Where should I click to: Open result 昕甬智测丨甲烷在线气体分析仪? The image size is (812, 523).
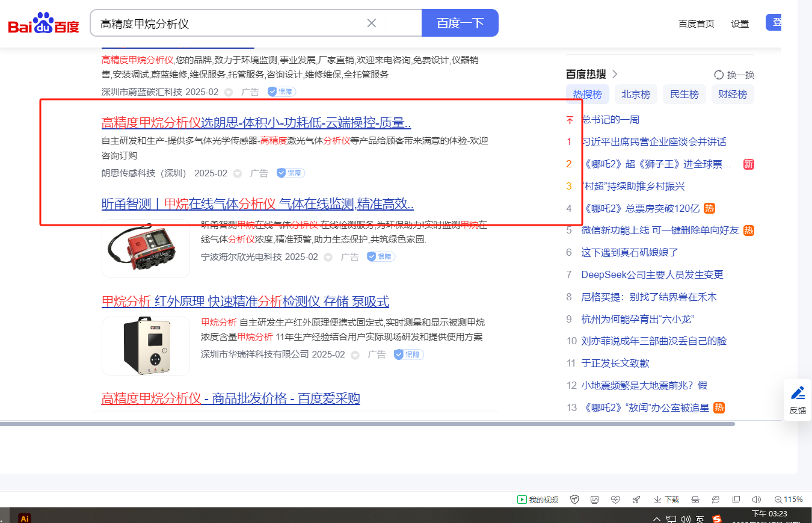[257, 204]
